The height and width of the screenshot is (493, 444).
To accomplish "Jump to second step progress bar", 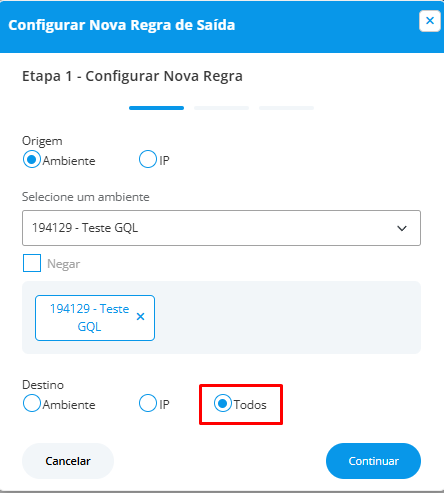I will pyautogui.click(x=221, y=108).
